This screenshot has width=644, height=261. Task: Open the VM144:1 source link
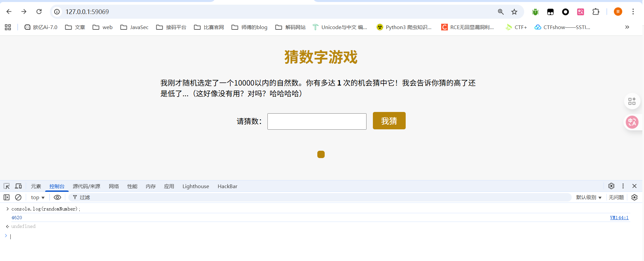pos(619,218)
